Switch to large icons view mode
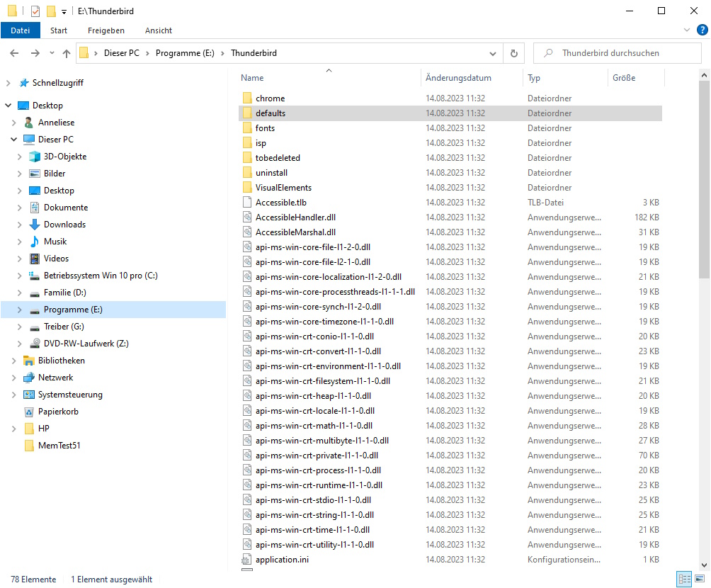Image resolution: width=711 pixels, height=588 pixels. click(700, 579)
